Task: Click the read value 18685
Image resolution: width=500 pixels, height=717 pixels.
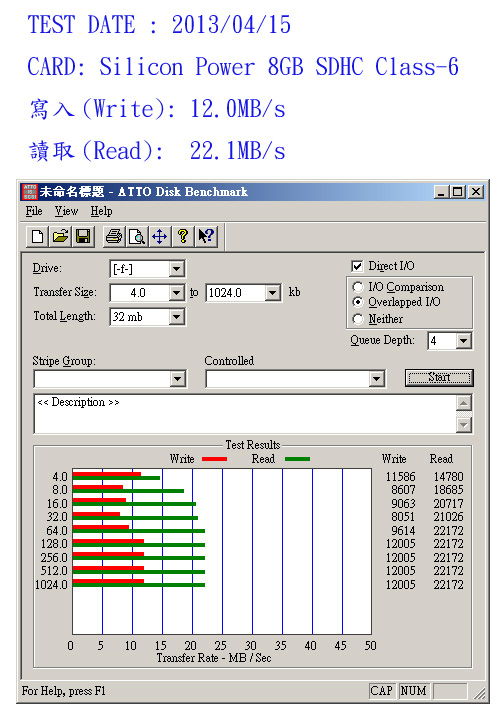Action: [x=448, y=490]
